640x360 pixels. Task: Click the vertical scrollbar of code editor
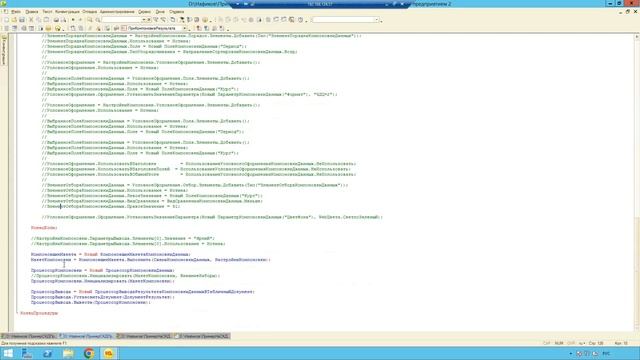(x=637, y=182)
